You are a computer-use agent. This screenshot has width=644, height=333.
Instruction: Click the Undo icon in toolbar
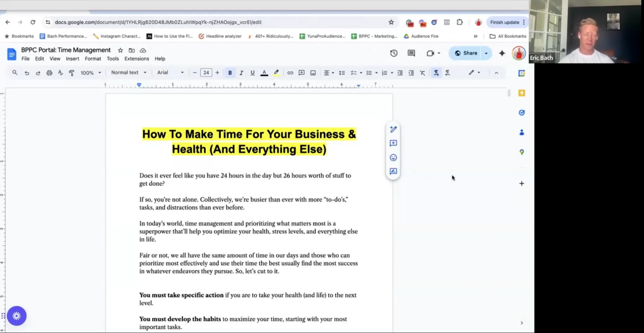(27, 73)
